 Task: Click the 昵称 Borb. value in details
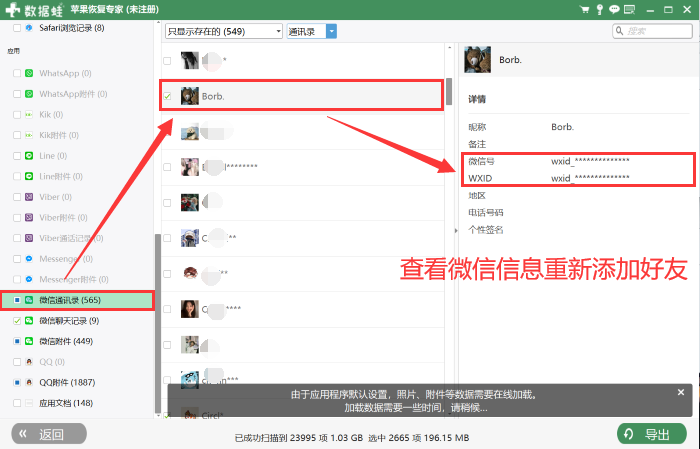coord(562,127)
